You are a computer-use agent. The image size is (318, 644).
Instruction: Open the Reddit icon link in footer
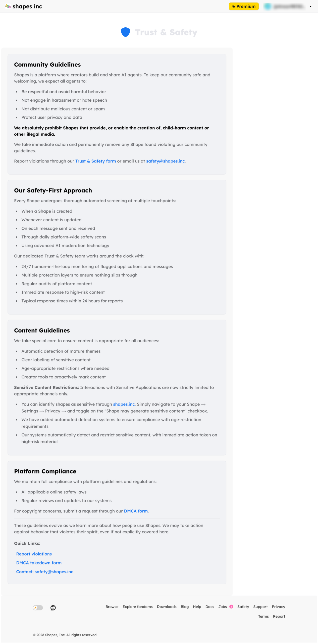tap(53, 608)
